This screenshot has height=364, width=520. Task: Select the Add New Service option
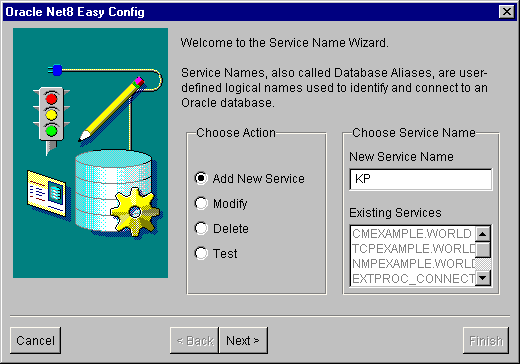[249, 178]
